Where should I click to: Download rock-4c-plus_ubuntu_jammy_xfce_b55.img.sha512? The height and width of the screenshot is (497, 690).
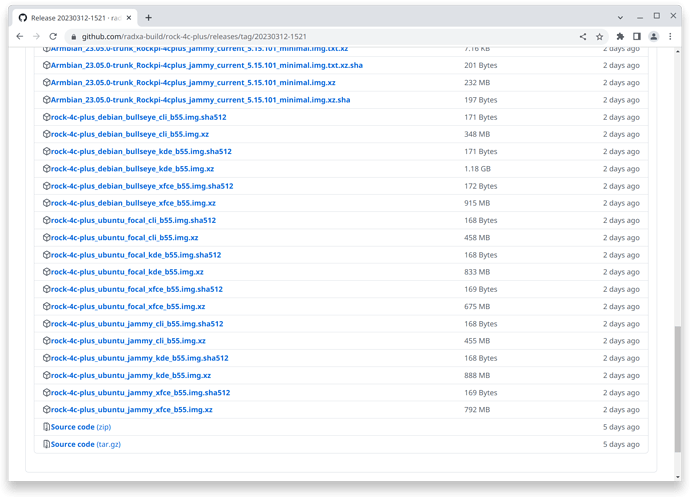coord(141,393)
